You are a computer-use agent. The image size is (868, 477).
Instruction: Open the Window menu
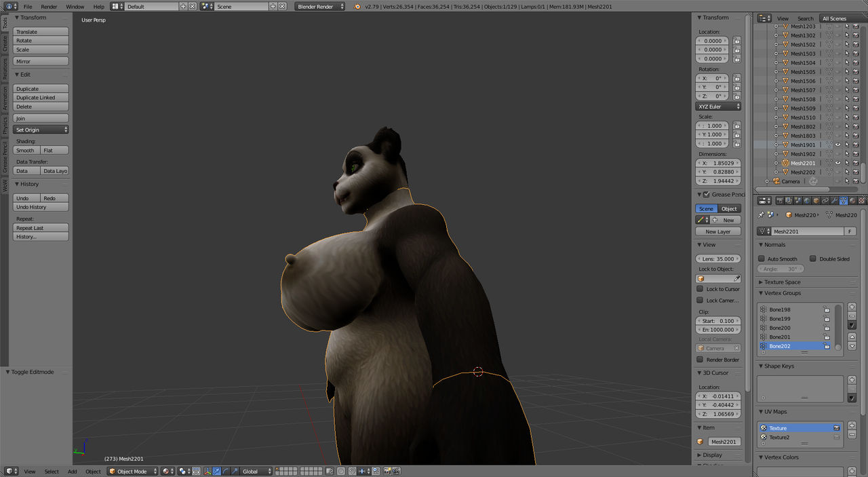75,7
